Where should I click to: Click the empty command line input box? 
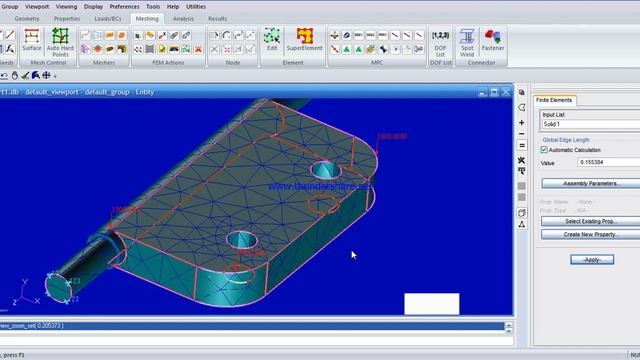tap(256, 340)
